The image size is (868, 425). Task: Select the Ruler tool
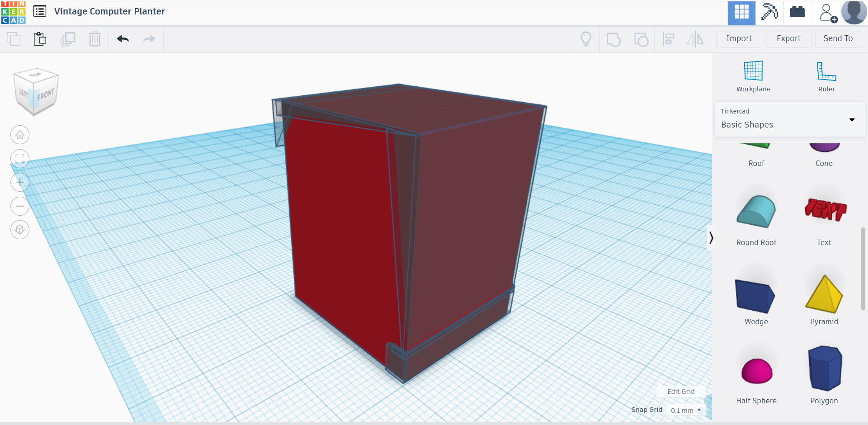[826, 76]
